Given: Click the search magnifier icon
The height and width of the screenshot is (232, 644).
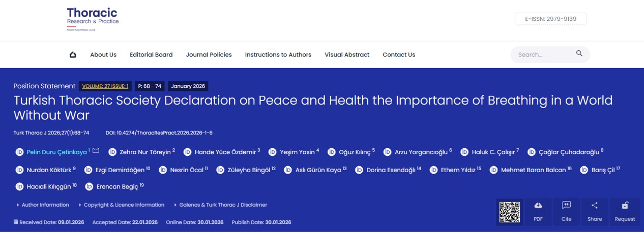Looking at the screenshot, I should click(579, 54).
